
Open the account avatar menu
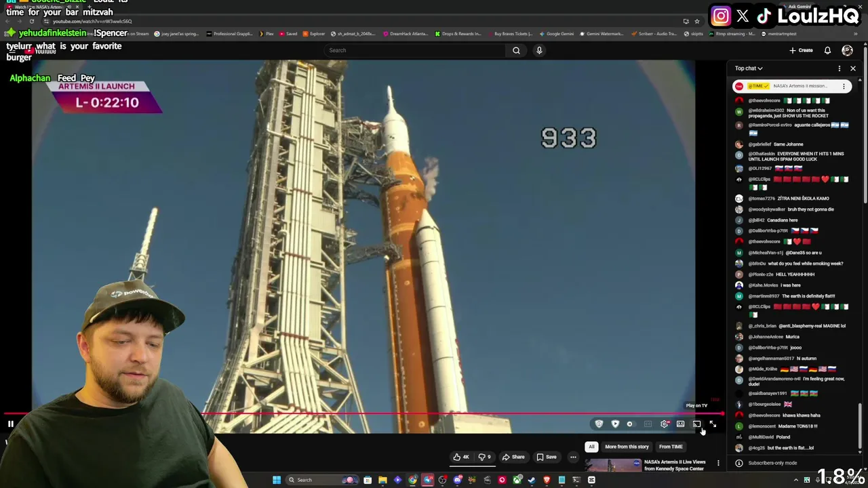coord(847,50)
